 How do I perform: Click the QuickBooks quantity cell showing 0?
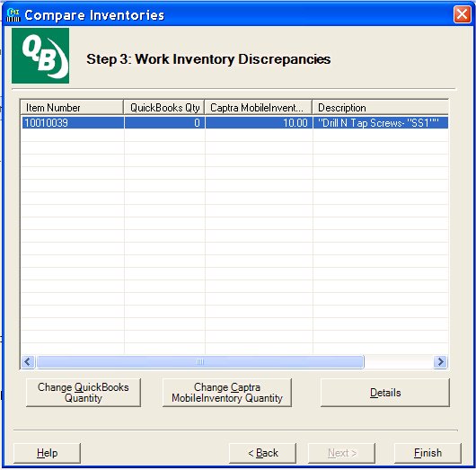[x=165, y=123]
